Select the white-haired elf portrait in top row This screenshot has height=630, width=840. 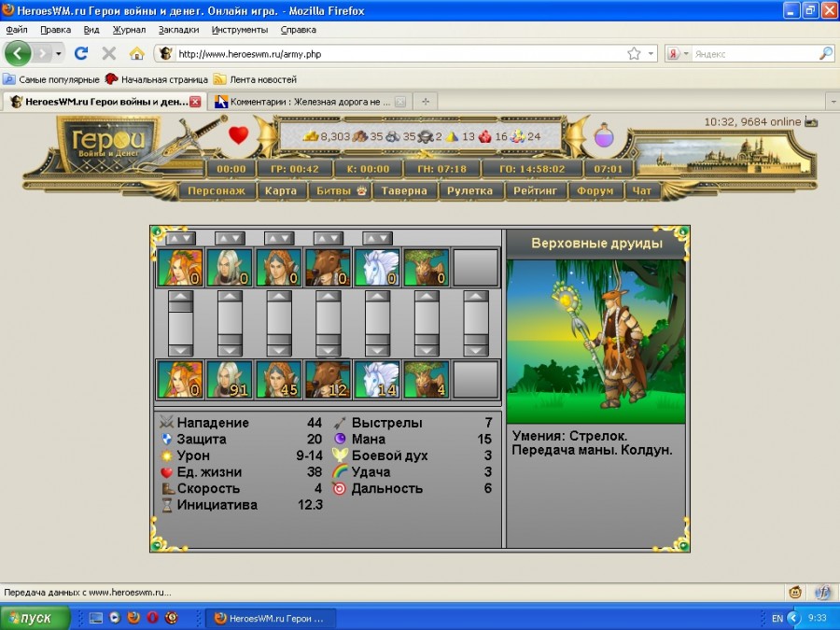coord(230,267)
